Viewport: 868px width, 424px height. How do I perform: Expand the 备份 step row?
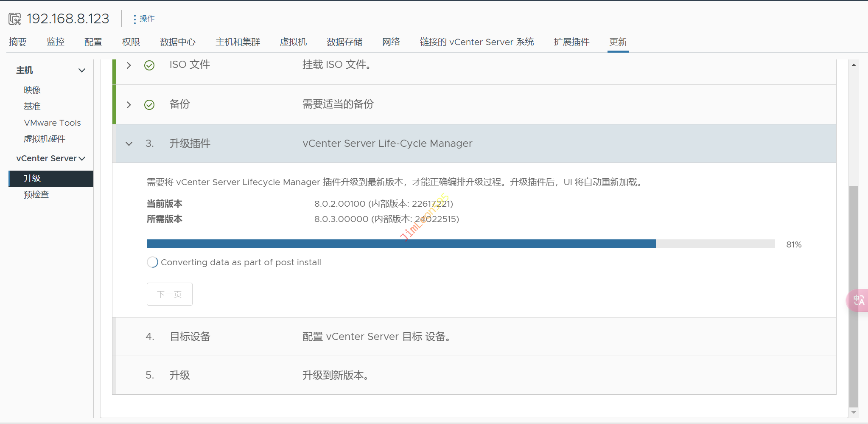(129, 105)
